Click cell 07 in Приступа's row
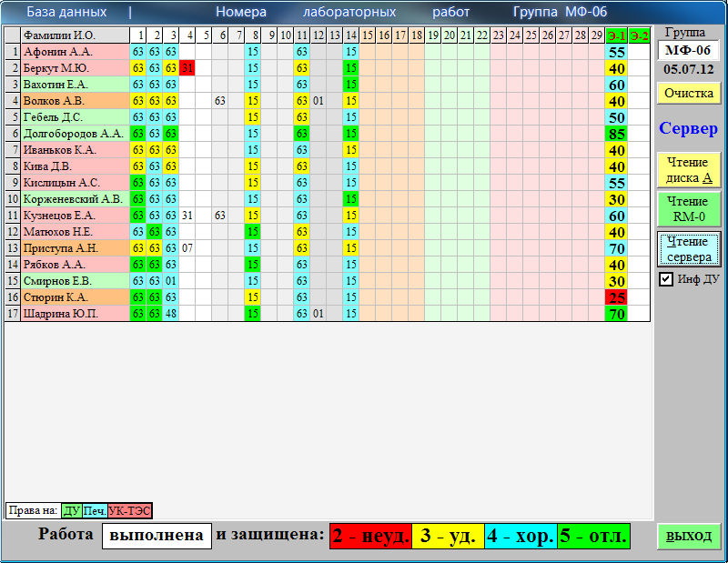The width and height of the screenshot is (728, 563). (187, 248)
